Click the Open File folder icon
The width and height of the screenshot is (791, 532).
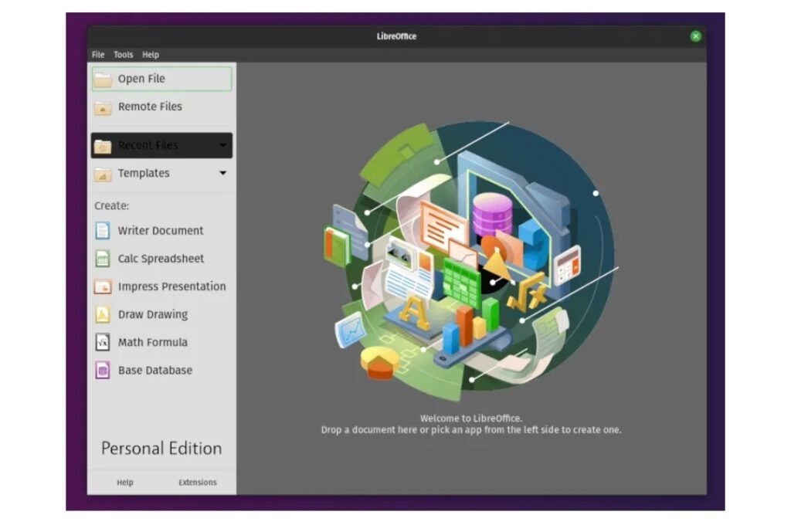[x=103, y=80]
